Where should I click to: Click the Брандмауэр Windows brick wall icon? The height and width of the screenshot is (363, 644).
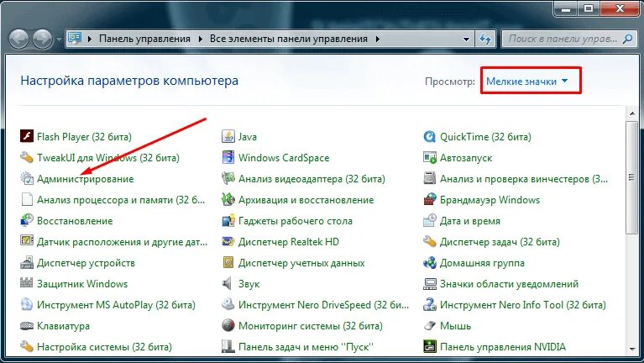(430, 200)
